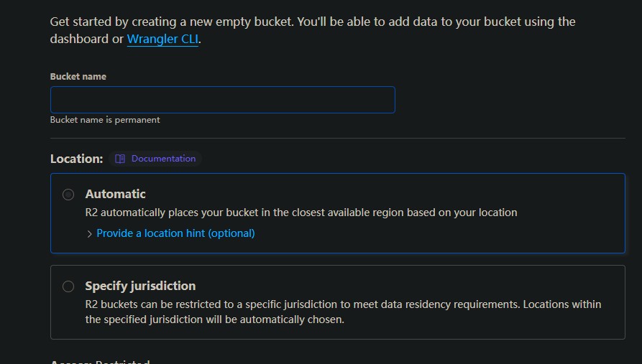Click the partially visible Access Restricted heading

(x=100, y=361)
